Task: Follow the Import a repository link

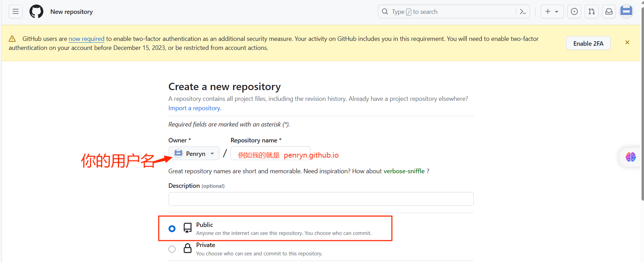Action: click(x=195, y=108)
